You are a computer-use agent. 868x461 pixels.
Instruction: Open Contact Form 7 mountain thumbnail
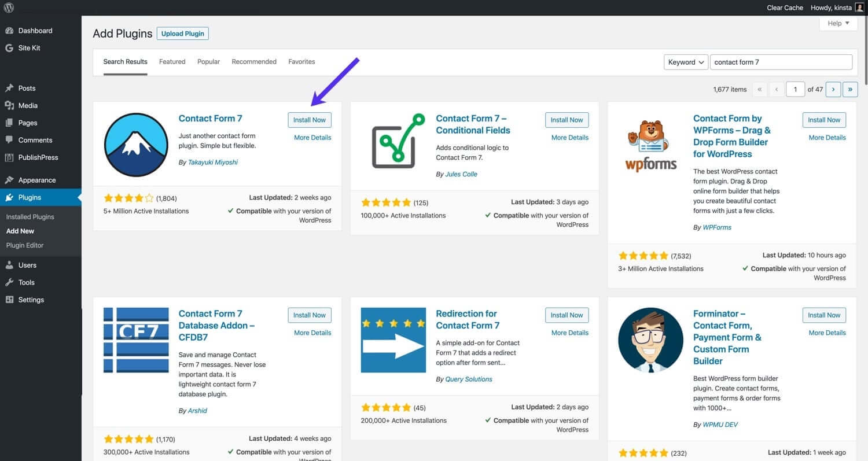[x=136, y=145]
